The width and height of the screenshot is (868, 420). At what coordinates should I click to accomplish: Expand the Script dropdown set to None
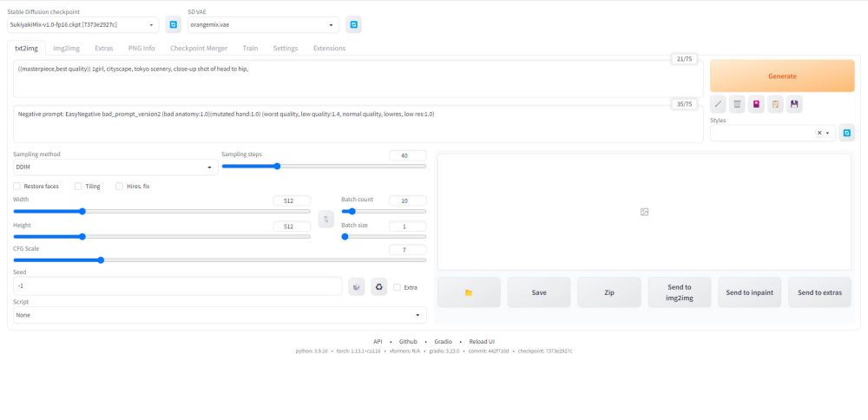pyautogui.click(x=220, y=315)
